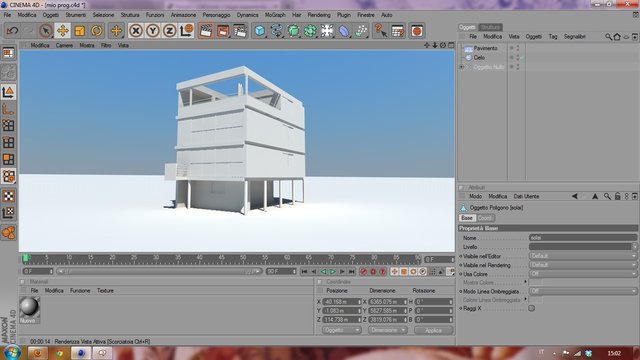Click the Mostra Colore swatch

coord(536,282)
